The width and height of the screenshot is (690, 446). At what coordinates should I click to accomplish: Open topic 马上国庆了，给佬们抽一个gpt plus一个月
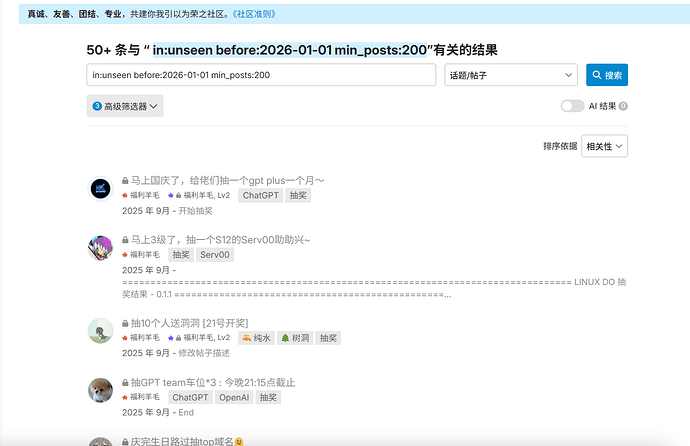point(228,180)
